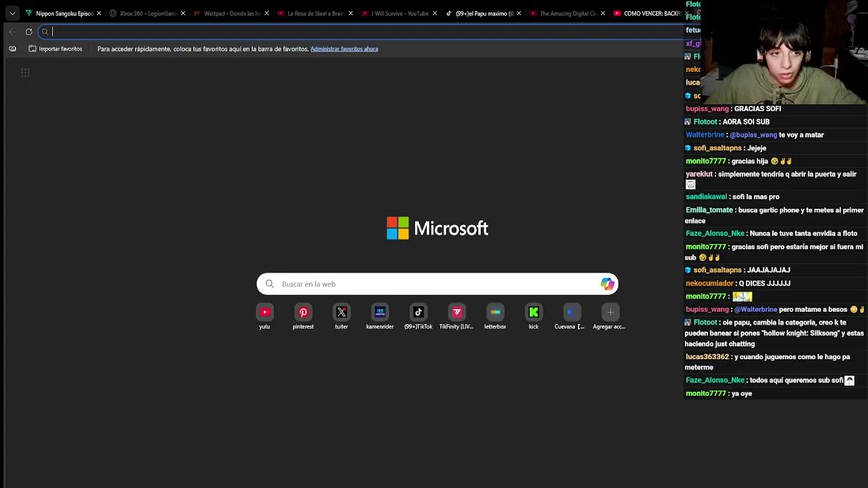
Task: Open the apps grid launcher icon
Action: pos(25,73)
